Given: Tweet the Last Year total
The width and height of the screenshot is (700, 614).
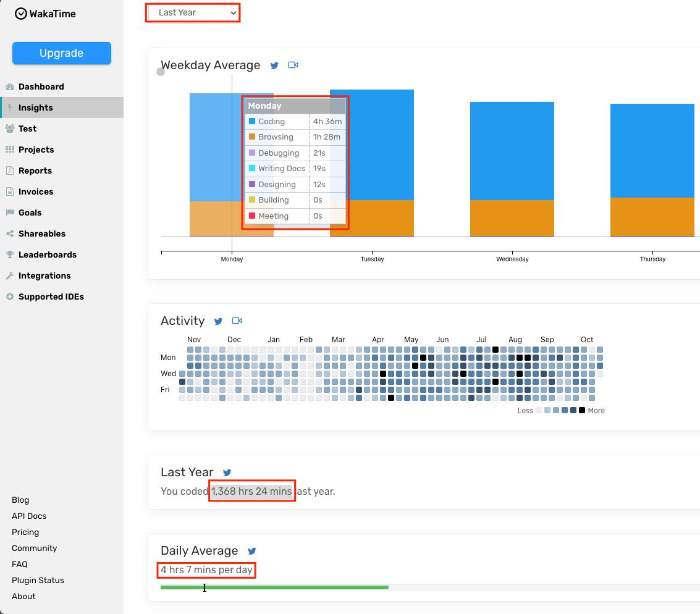Looking at the screenshot, I should (x=227, y=473).
